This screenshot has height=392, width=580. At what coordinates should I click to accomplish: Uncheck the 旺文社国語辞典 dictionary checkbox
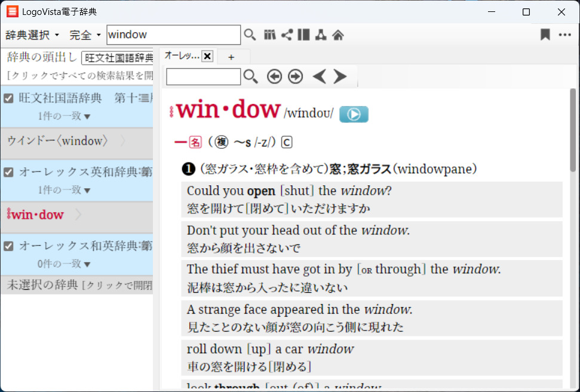9,98
